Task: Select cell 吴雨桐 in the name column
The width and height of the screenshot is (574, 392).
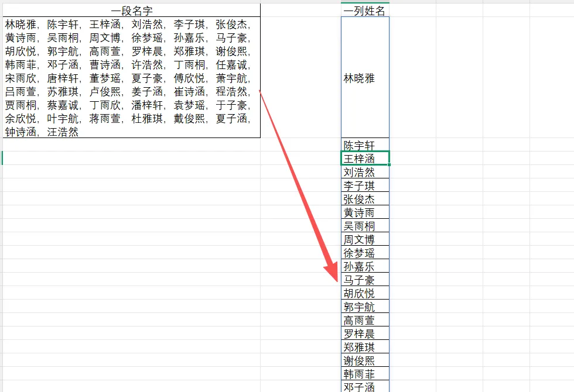Action: point(365,226)
